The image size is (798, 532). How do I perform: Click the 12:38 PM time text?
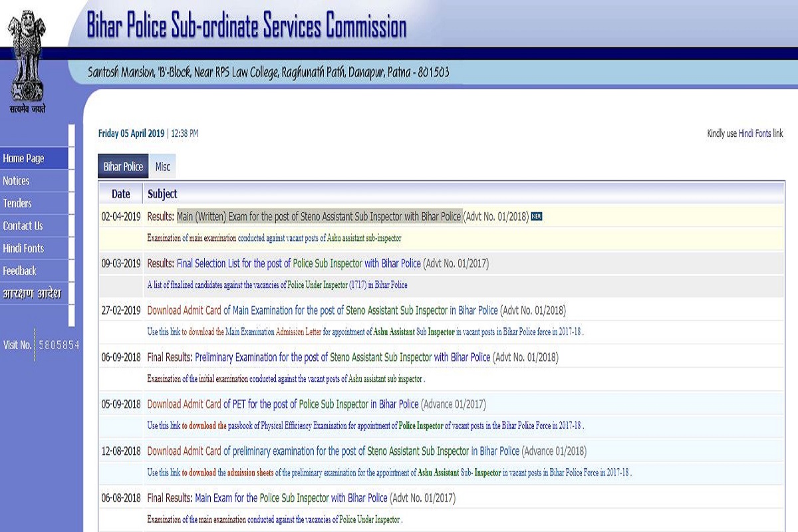click(184, 134)
